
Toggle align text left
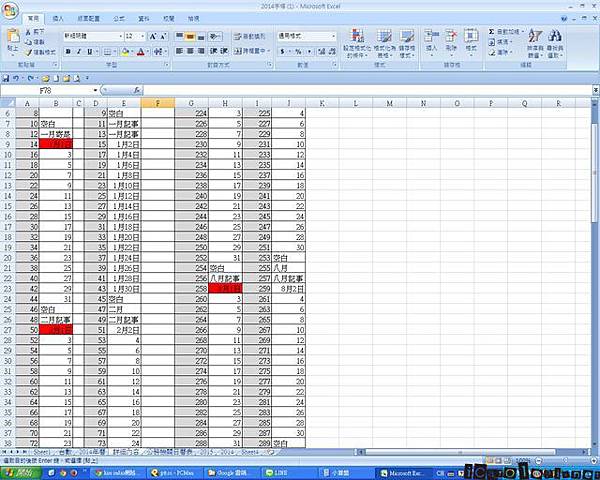(x=179, y=51)
